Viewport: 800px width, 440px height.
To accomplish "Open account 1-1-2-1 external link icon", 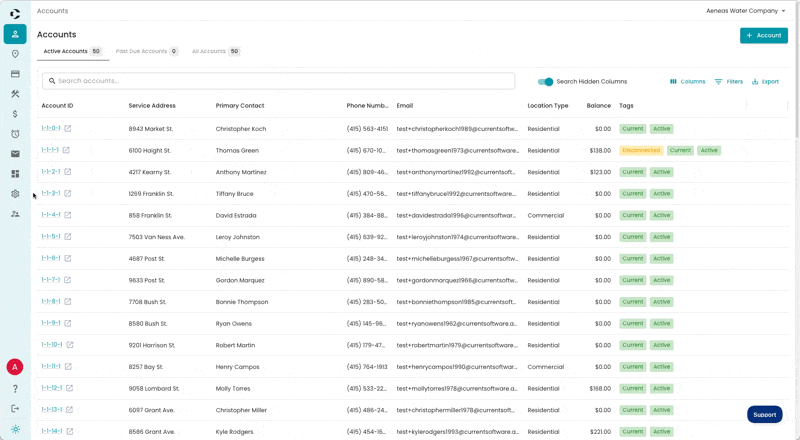I will (68, 172).
